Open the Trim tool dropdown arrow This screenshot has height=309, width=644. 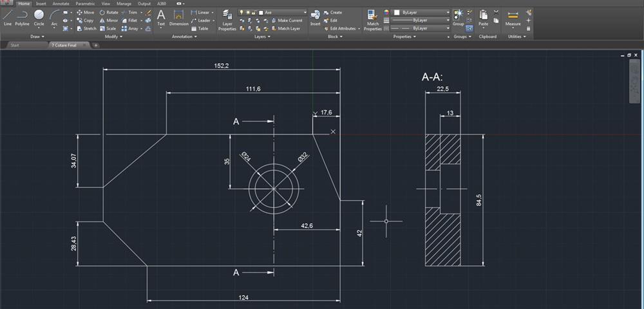[141, 12]
